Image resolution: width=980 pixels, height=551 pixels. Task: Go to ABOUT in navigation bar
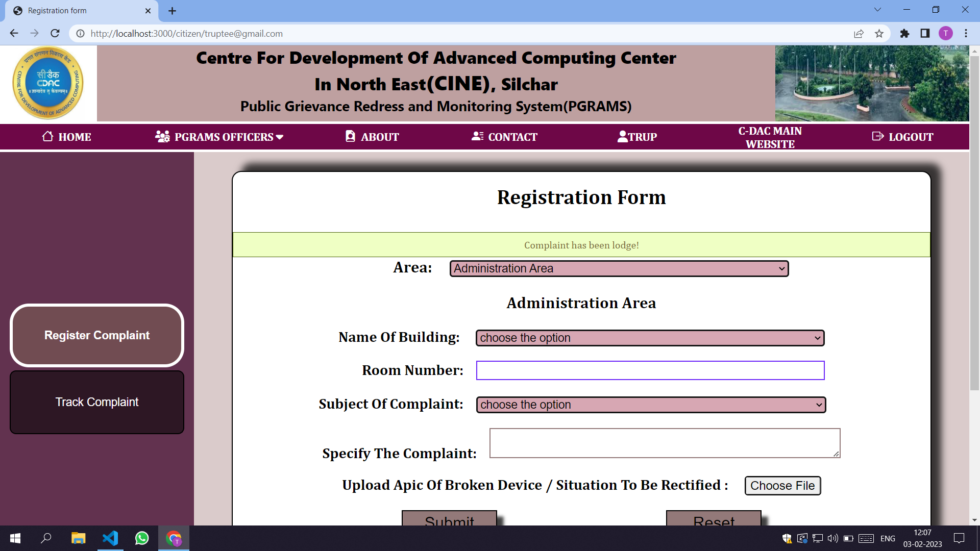tap(372, 137)
